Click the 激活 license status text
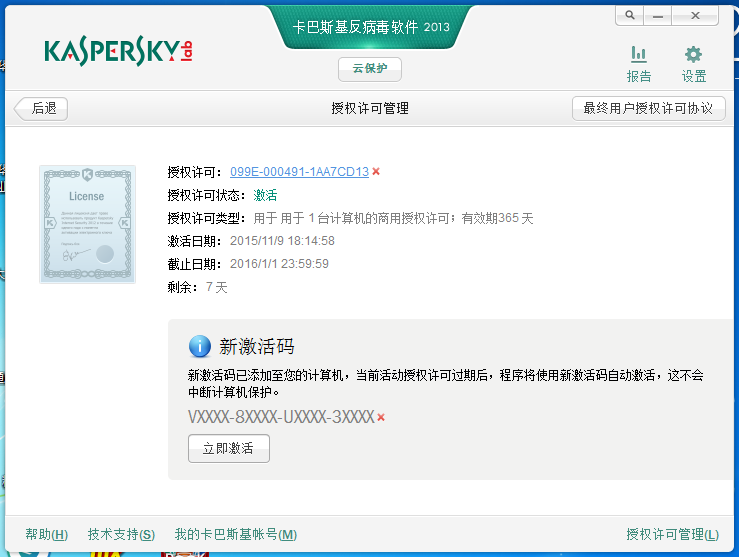Image resolution: width=739 pixels, height=557 pixels. 265,195
